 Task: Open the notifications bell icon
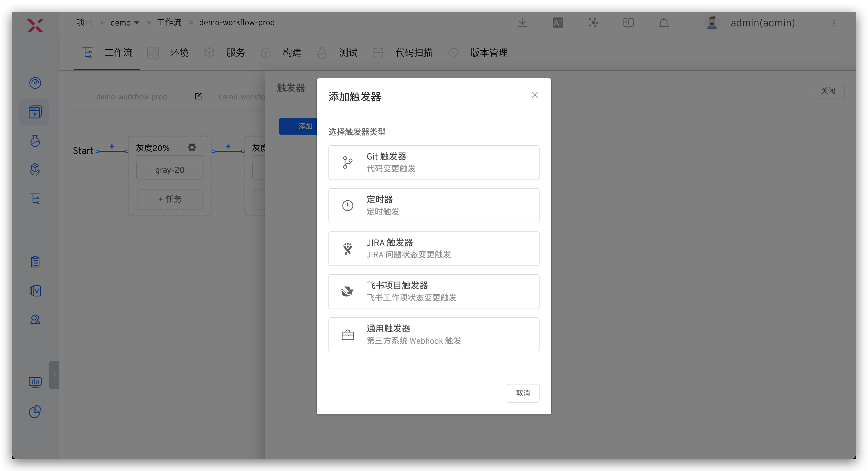(664, 23)
